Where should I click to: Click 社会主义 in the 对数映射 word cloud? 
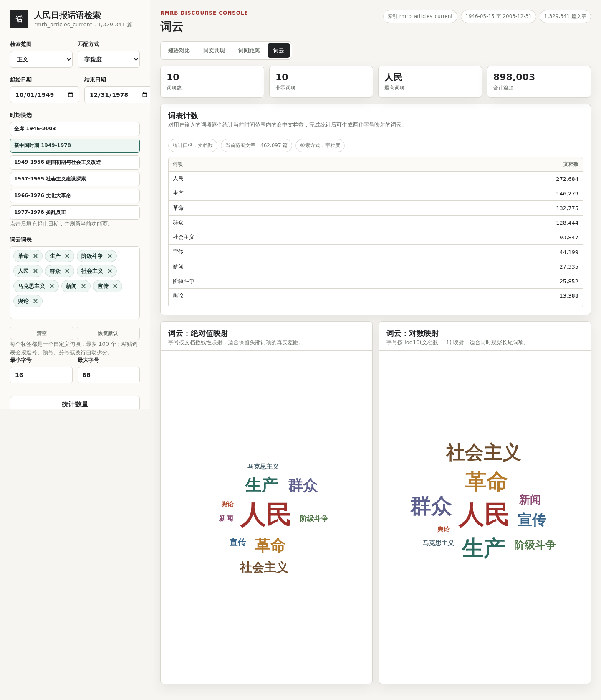[x=483, y=452]
